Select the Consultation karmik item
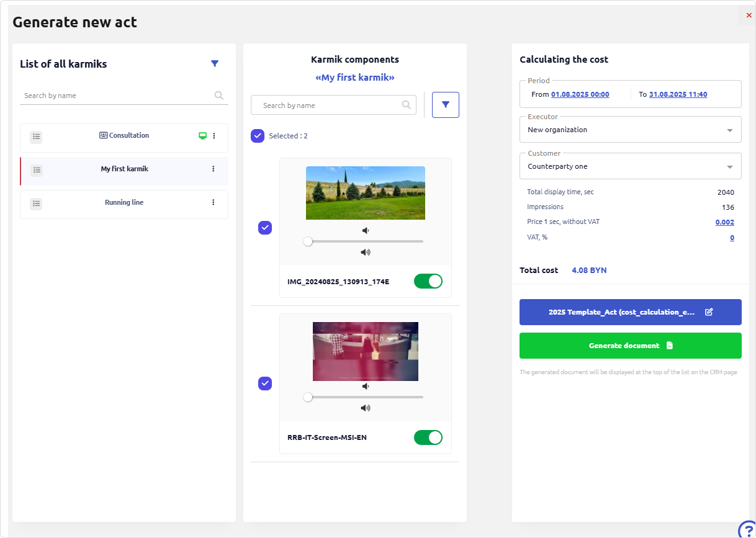Viewport: 756px width, 538px height. click(x=124, y=136)
